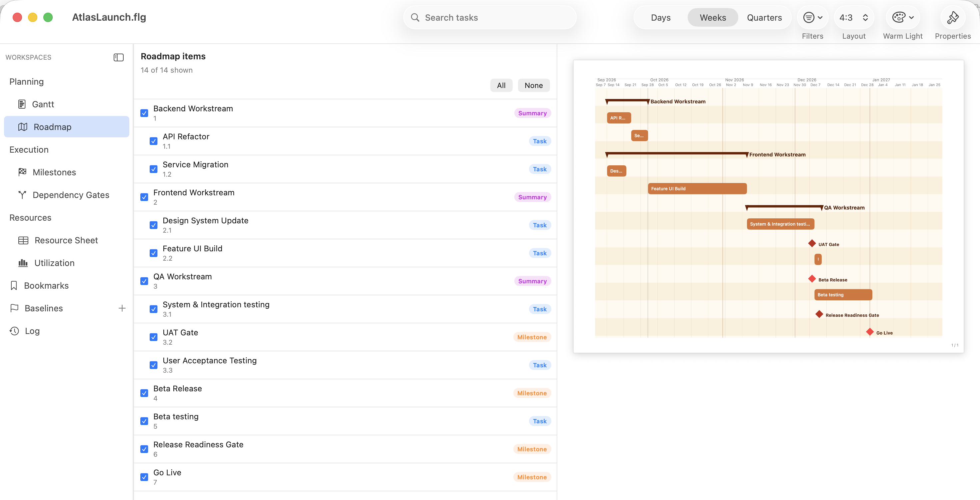The height and width of the screenshot is (500, 980).
Task: Click the 14 of 14 shown label
Action: click(167, 70)
